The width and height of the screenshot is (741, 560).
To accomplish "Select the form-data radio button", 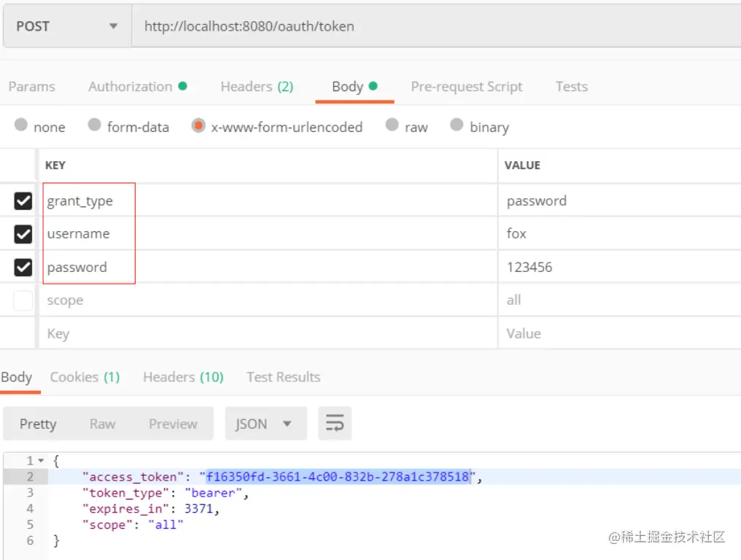I will (95, 125).
